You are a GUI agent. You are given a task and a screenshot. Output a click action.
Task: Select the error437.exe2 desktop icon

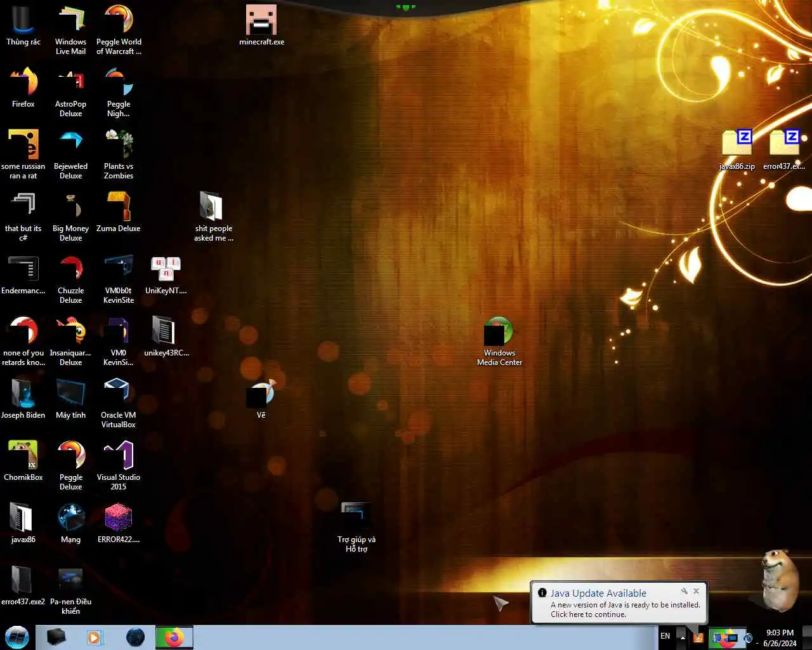click(23, 586)
